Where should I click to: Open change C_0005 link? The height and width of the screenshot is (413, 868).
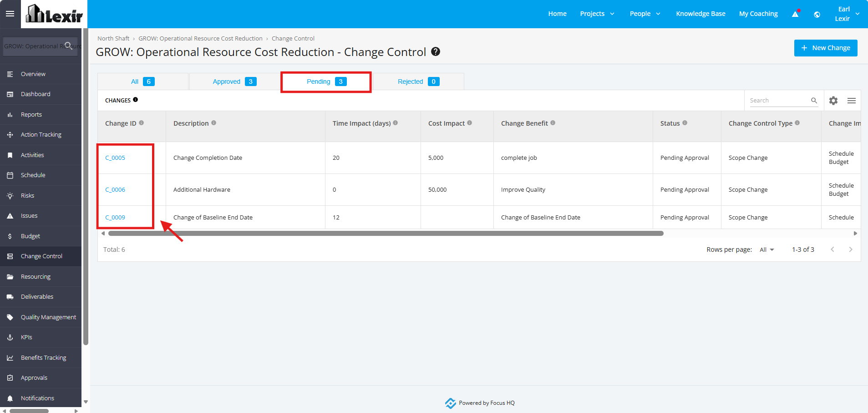(115, 158)
